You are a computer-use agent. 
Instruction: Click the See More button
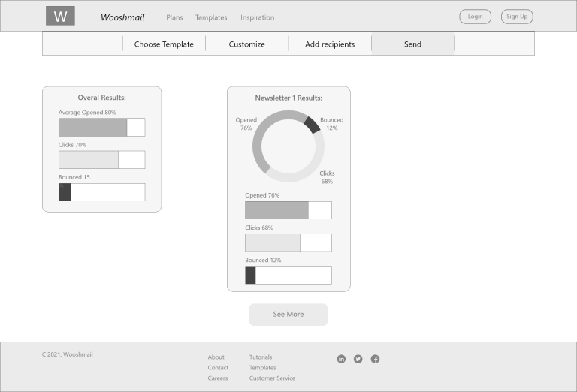tap(288, 315)
